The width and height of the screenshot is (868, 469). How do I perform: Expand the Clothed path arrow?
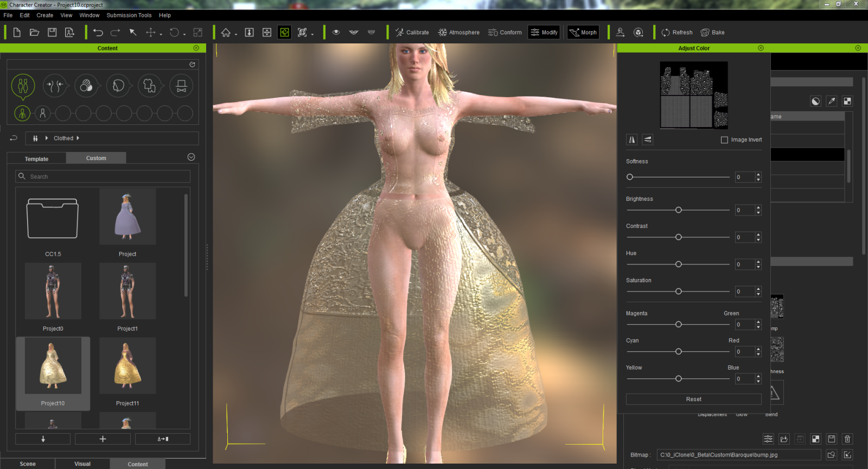coord(78,138)
